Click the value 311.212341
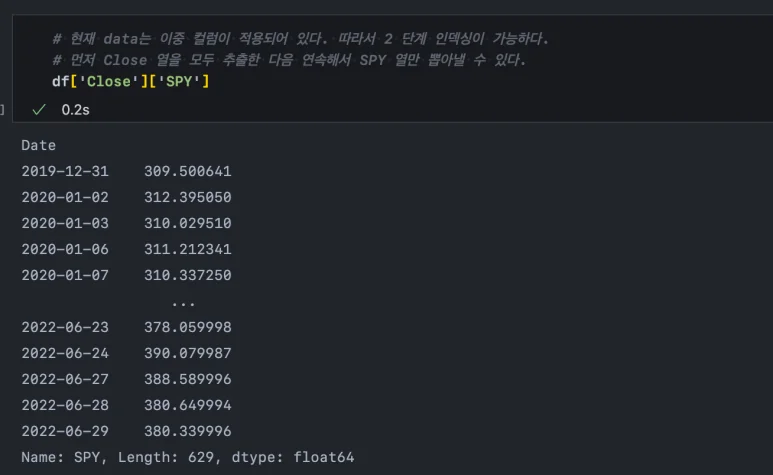This screenshot has height=475, width=773. click(187, 249)
